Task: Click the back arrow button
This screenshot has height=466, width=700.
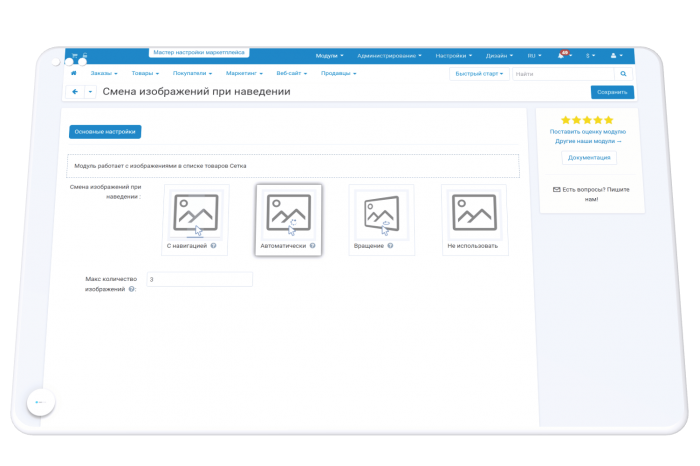Action: tap(75, 92)
